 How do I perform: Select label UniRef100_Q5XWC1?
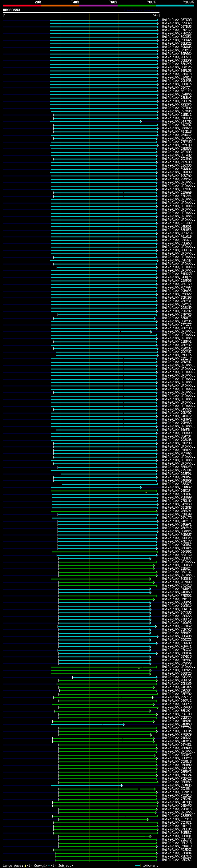(x=177, y=822)
